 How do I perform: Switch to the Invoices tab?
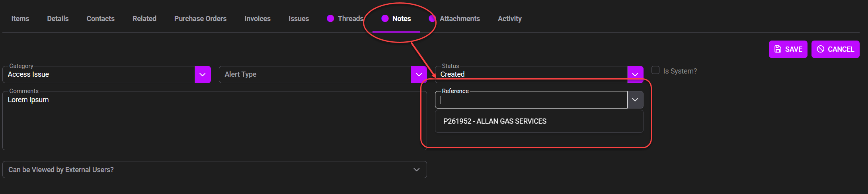(x=257, y=19)
